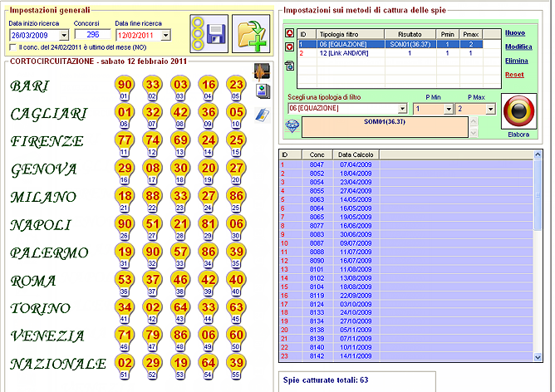Click PALERMO bulb 57 at position 33

[x=180, y=255]
